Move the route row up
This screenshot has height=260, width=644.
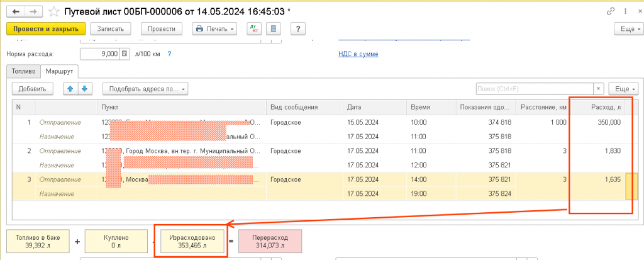(70, 88)
